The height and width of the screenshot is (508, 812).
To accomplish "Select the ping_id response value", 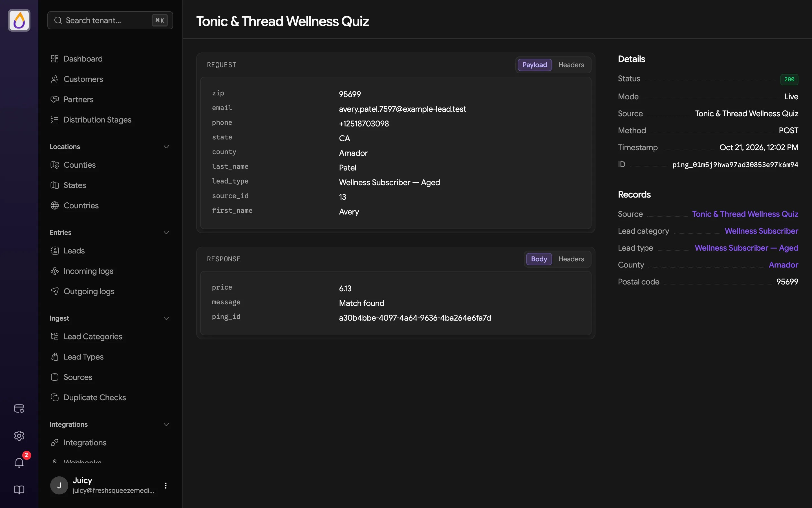I will [415, 318].
